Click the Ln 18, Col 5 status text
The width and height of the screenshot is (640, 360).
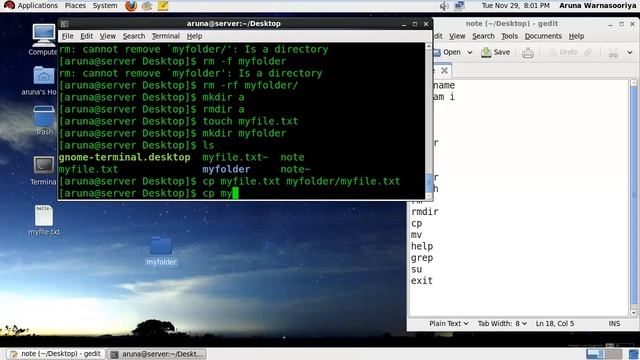[x=555, y=323]
